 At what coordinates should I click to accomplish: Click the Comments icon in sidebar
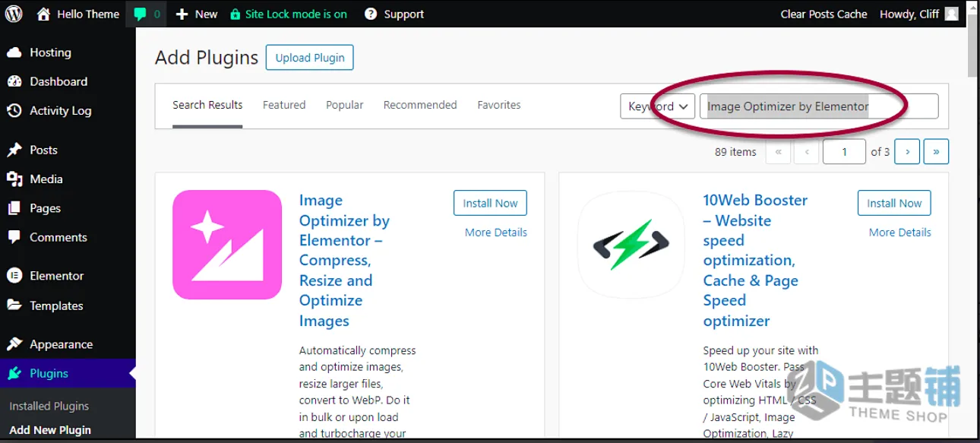(x=14, y=237)
